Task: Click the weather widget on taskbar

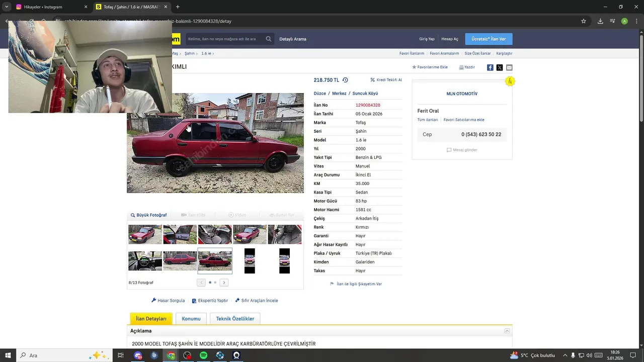Action: click(x=532, y=355)
